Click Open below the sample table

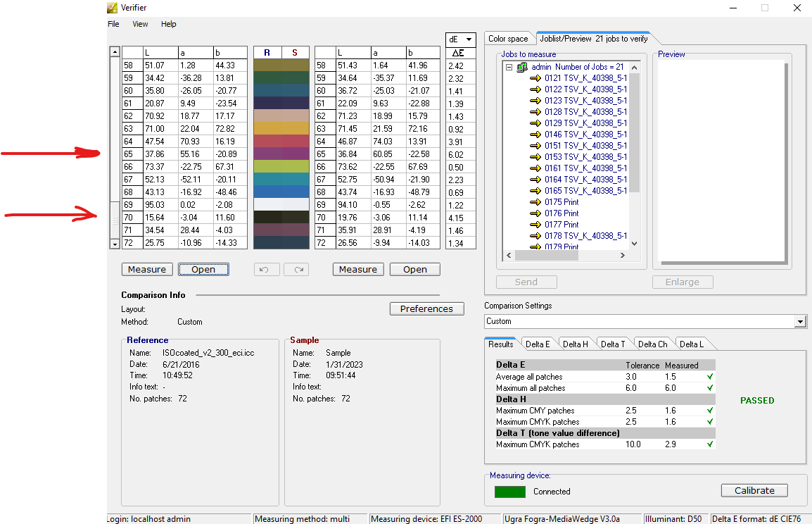click(x=415, y=270)
